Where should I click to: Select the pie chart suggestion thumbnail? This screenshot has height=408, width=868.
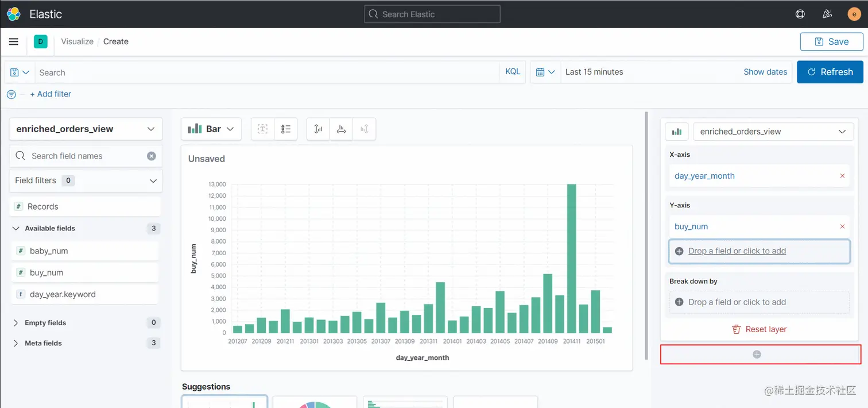tap(315, 402)
